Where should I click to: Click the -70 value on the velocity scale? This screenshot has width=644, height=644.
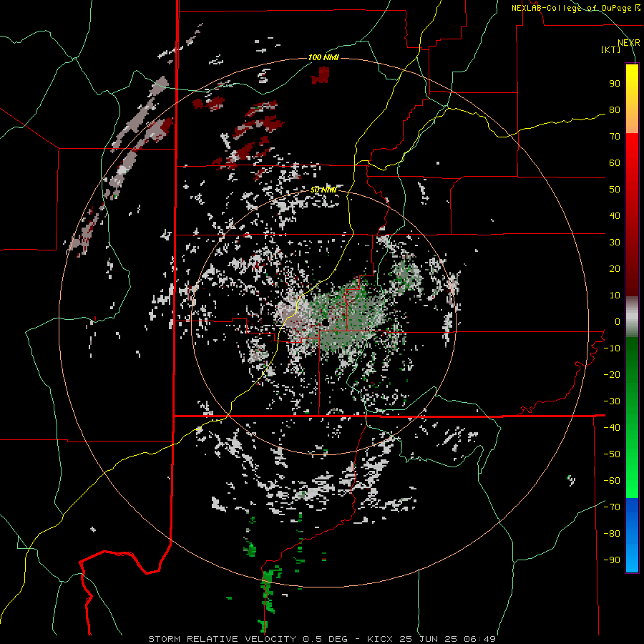[612, 507]
